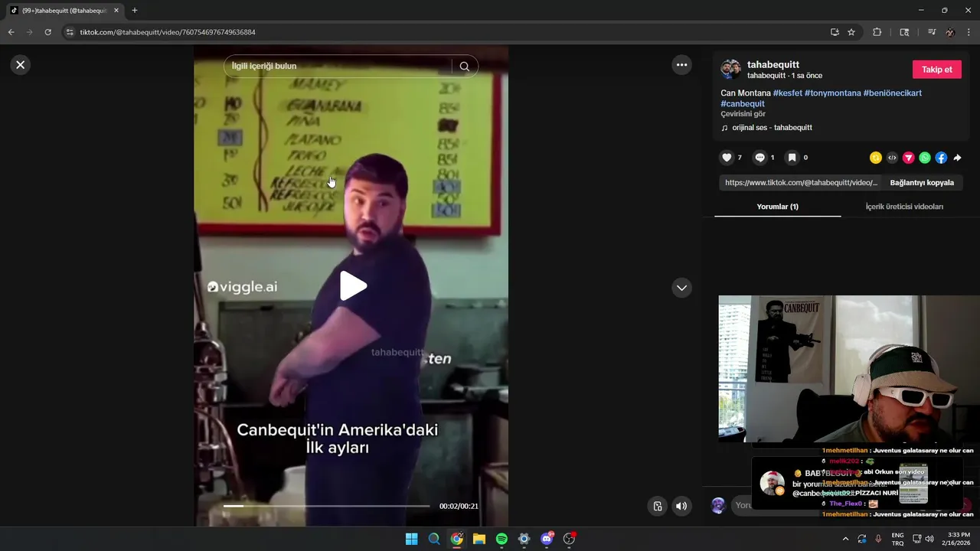The image size is (980, 551).
Task: Open hashtag #kesfet
Action: pos(788,93)
